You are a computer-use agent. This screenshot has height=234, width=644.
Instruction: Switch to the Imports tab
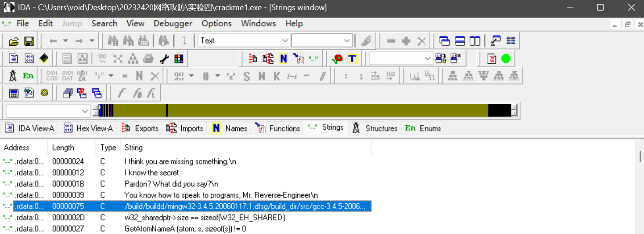[x=185, y=128]
